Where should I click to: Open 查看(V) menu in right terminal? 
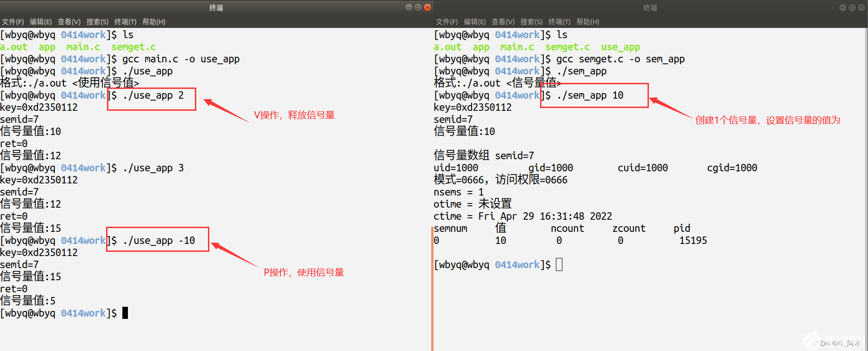tap(503, 22)
